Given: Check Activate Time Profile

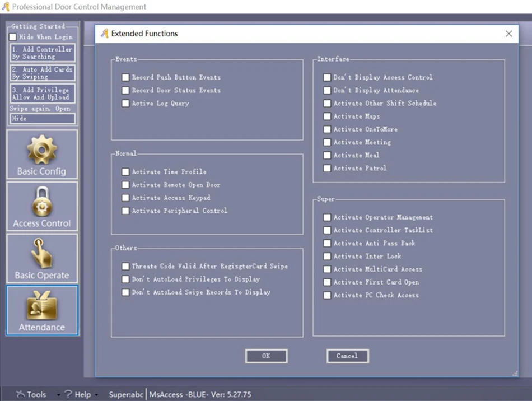Looking at the screenshot, I should 125,172.
